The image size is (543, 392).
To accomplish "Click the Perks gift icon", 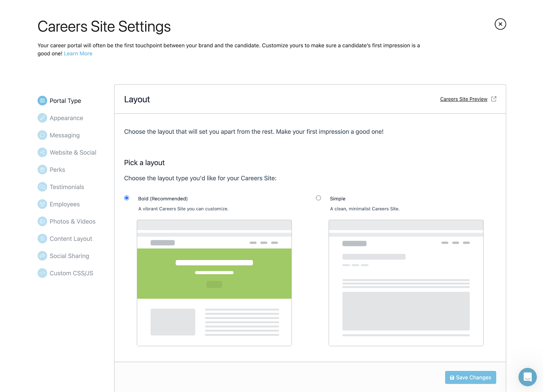I will tap(42, 170).
